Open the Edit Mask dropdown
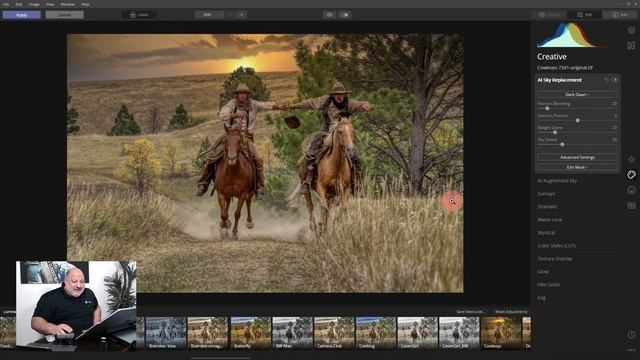This screenshot has width=640, height=360. [x=577, y=167]
